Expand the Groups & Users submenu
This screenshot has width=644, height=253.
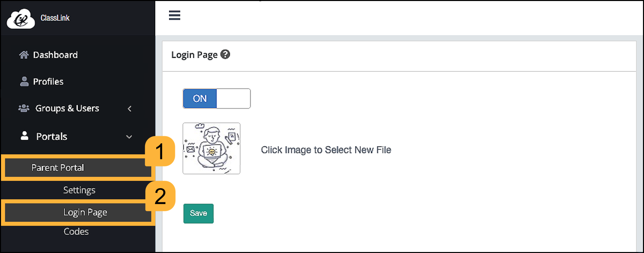click(x=130, y=109)
